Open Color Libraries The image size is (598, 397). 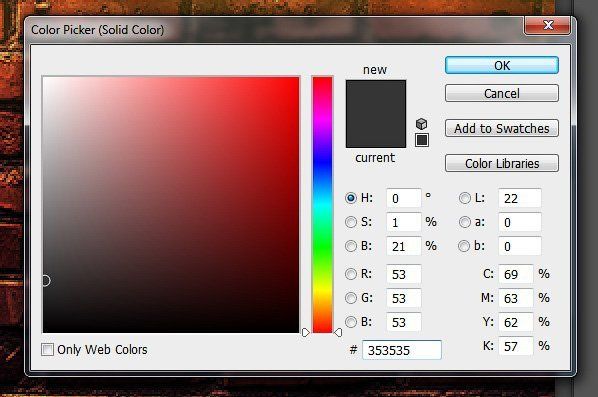point(502,164)
